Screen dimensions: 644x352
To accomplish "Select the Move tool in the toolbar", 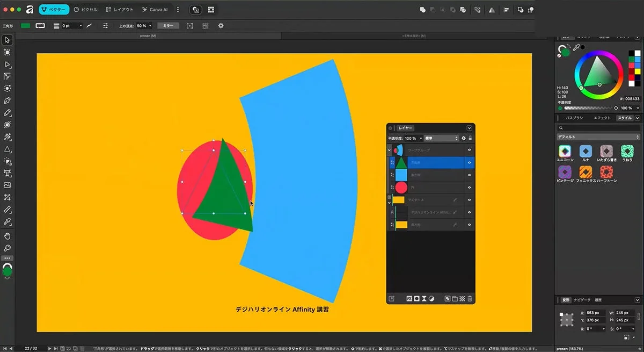I will click(x=7, y=40).
